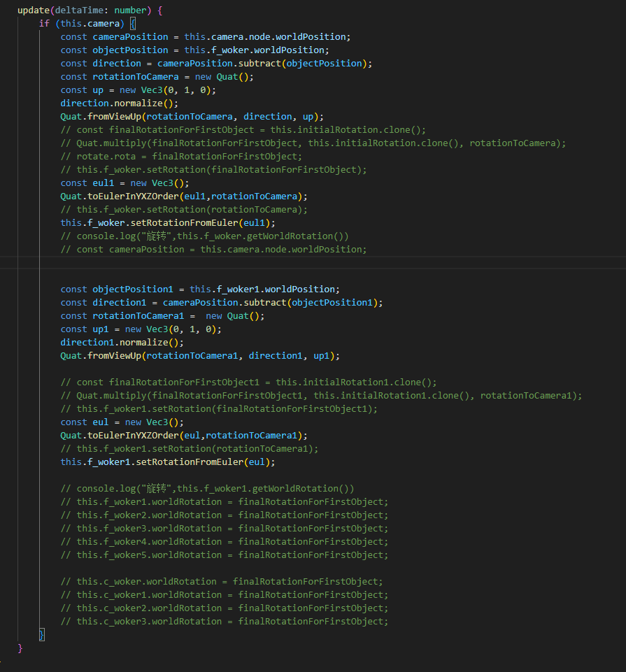
Task: Click commented 'this.f_woker2.worldRotation' assignment line
Action: (225, 515)
